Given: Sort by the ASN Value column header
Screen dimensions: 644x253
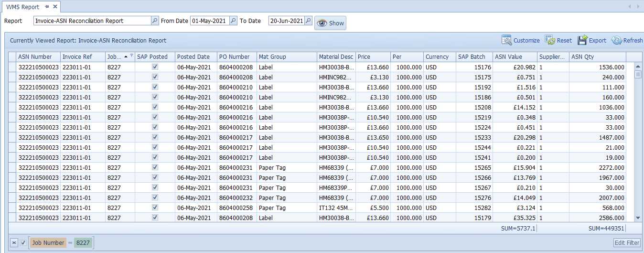Looking at the screenshot, I should click(515, 56).
